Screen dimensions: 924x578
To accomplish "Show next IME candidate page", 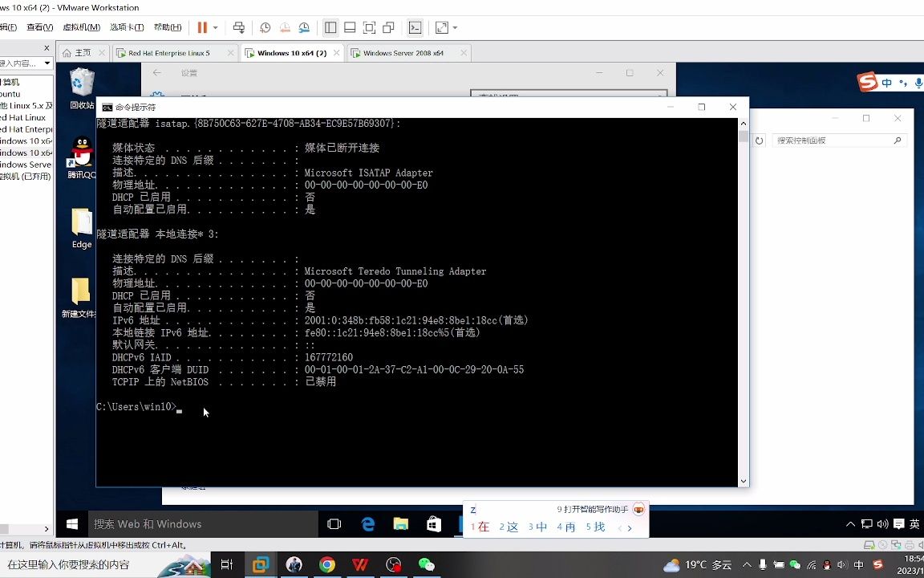I will pos(630,527).
